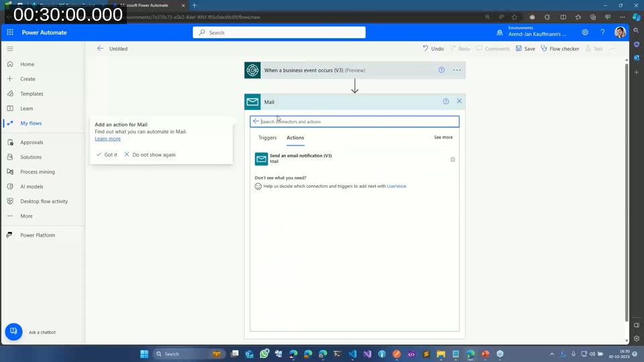This screenshot has width=644, height=362.
Task: Select Send an email notification (V3)
Action: click(355, 159)
